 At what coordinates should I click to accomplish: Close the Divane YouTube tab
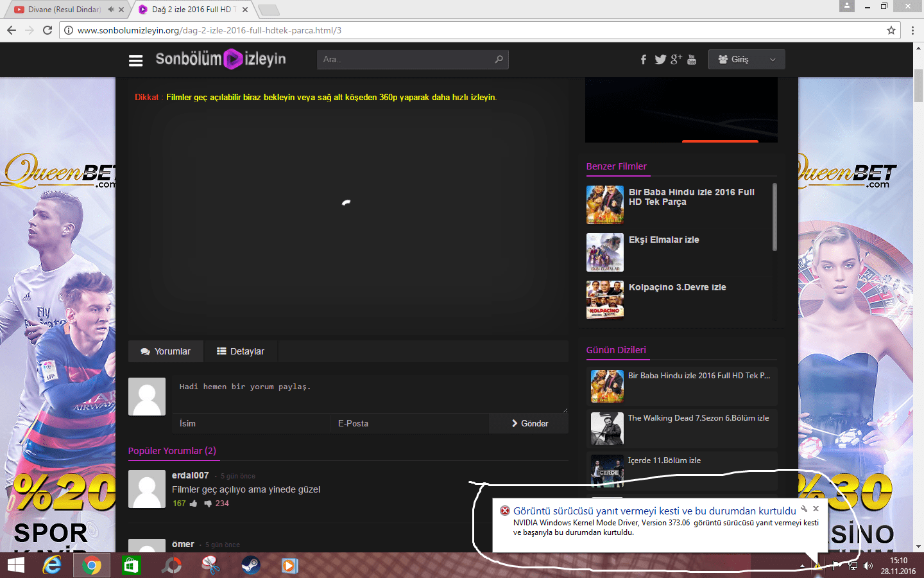click(121, 10)
